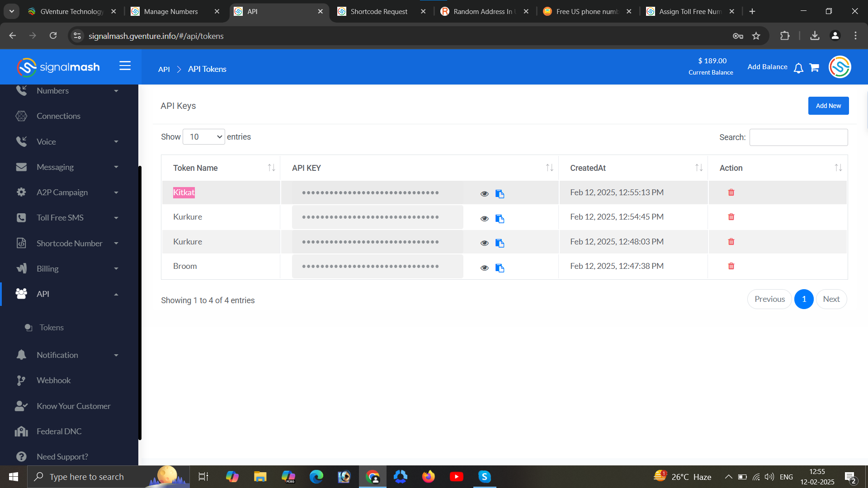Toggle visibility of Kurkure key created 12:54:45 PM
This screenshot has height=488, width=868.
point(484,219)
